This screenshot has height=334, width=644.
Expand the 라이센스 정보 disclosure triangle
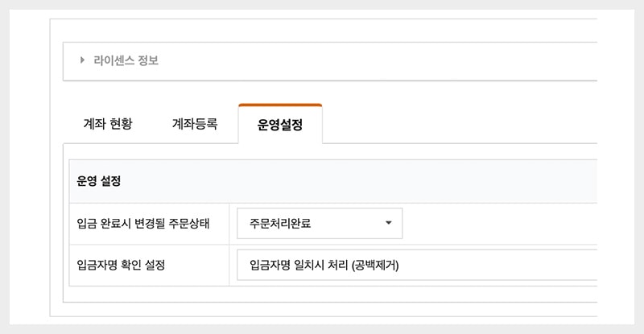(x=83, y=61)
